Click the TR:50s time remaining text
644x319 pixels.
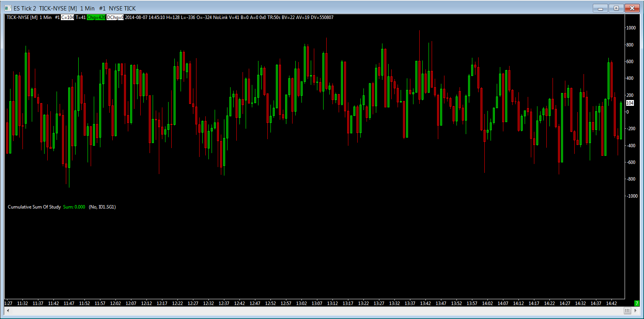[x=274, y=17]
